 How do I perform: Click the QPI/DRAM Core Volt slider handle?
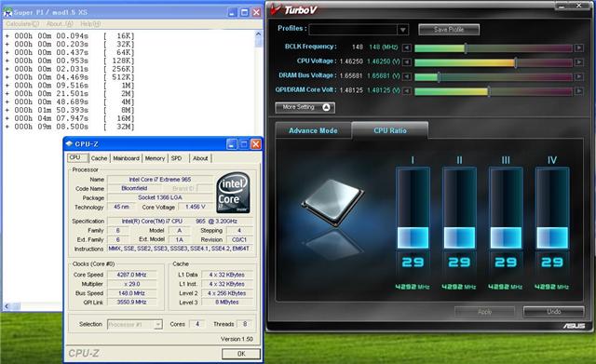pos(488,91)
